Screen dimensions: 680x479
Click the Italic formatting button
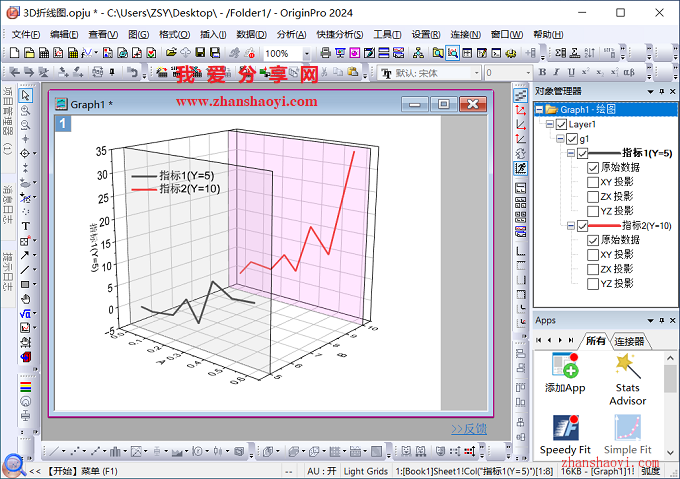point(556,72)
